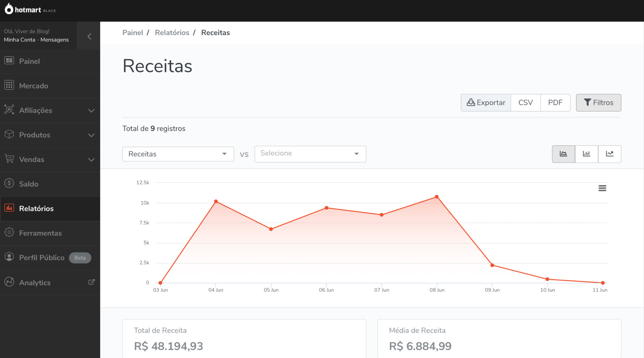644x358 pixels.
Task: Click the Saldo sidebar icon
Action: click(9, 184)
